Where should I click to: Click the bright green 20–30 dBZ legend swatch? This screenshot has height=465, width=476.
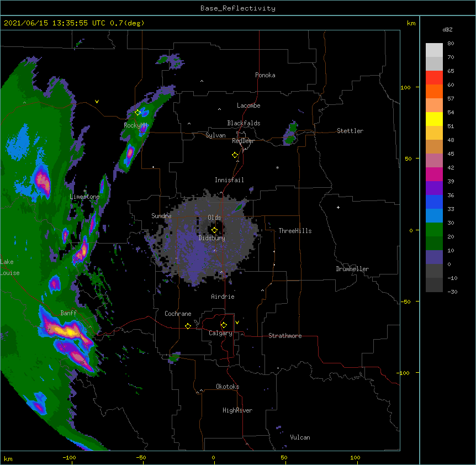[x=434, y=230]
